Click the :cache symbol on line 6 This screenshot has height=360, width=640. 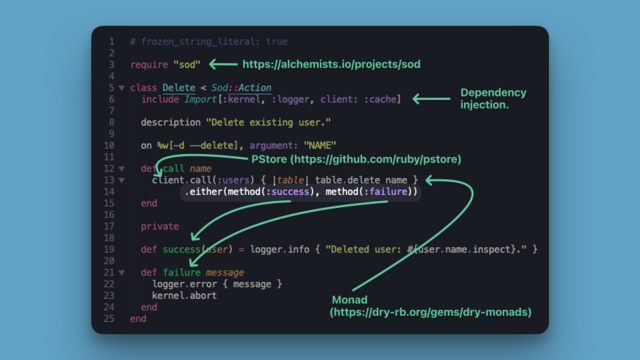pos(380,99)
